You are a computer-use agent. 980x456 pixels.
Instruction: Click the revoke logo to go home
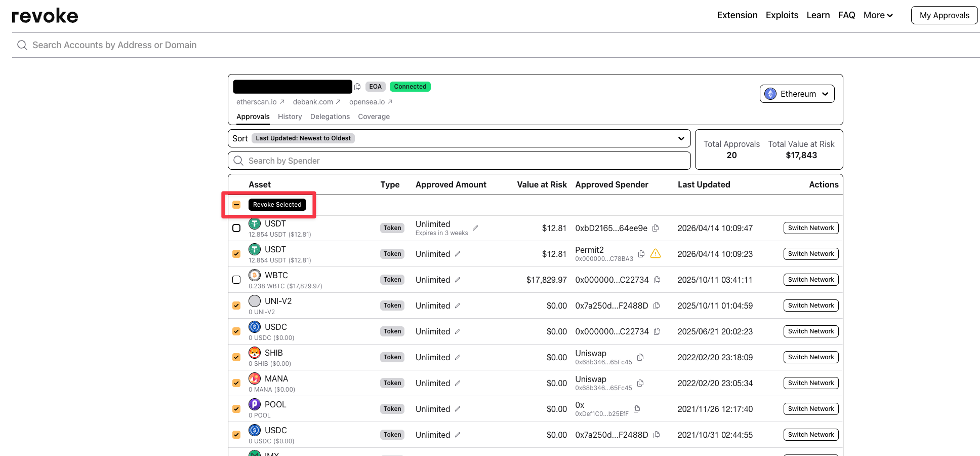click(45, 16)
